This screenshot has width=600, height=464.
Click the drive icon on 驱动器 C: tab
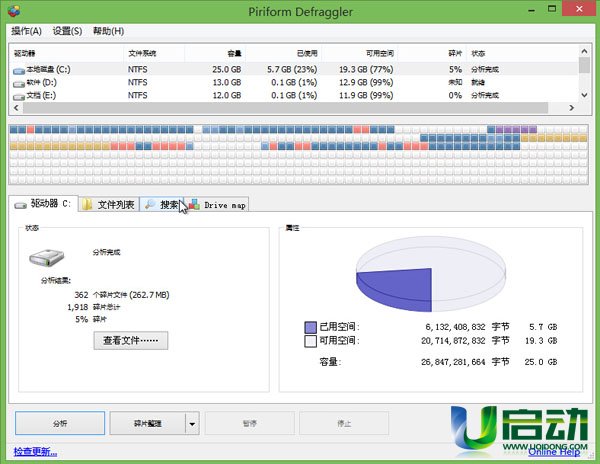click(20, 205)
